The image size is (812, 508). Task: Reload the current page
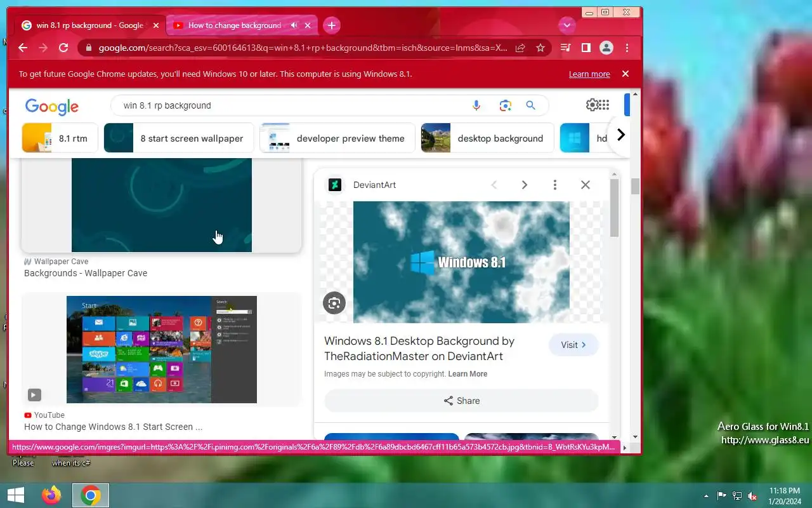[x=63, y=48]
